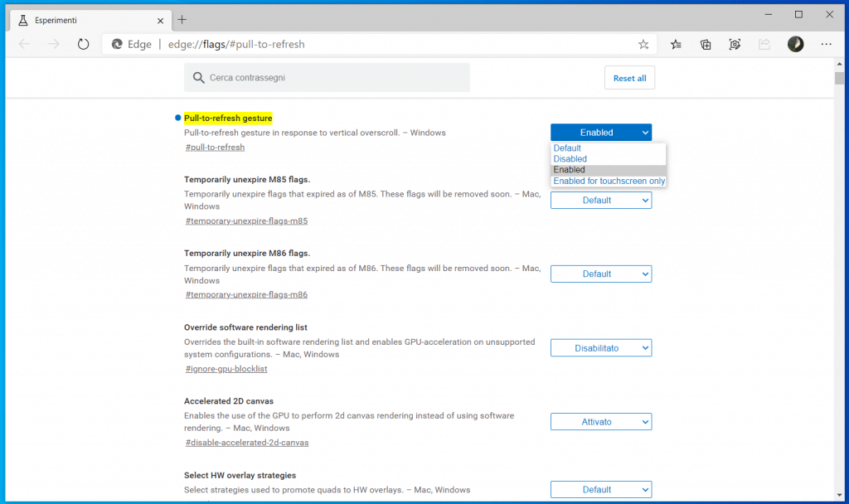This screenshot has width=849, height=504.
Task: Expand the Accelerated 2D canvas 'Attivato' dropdown
Action: 601,422
